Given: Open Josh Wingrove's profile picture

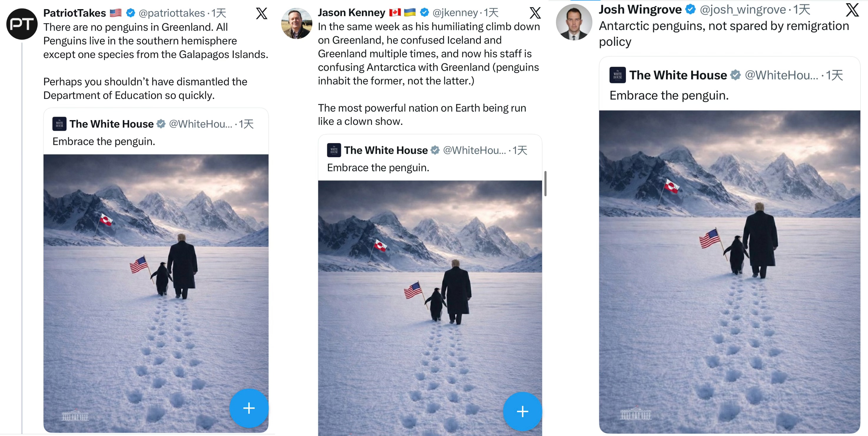Looking at the screenshot, I should [574, 23].
